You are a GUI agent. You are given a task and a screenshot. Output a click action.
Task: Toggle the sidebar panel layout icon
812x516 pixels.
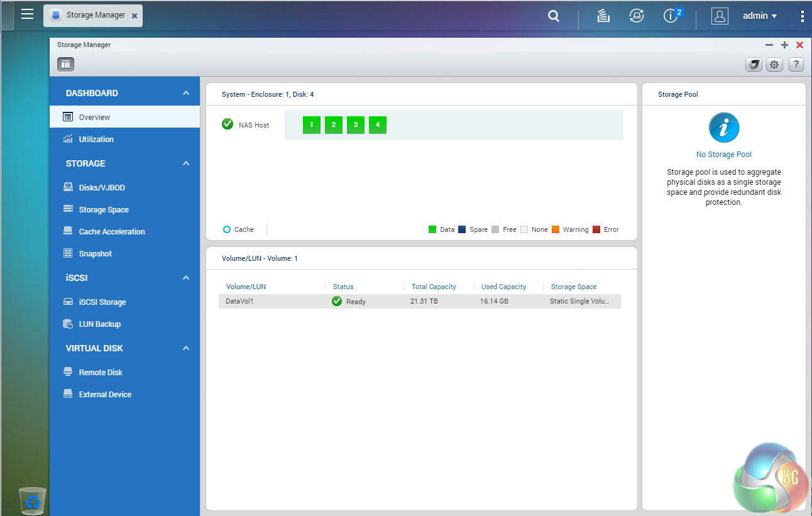[x=65, y=64]
